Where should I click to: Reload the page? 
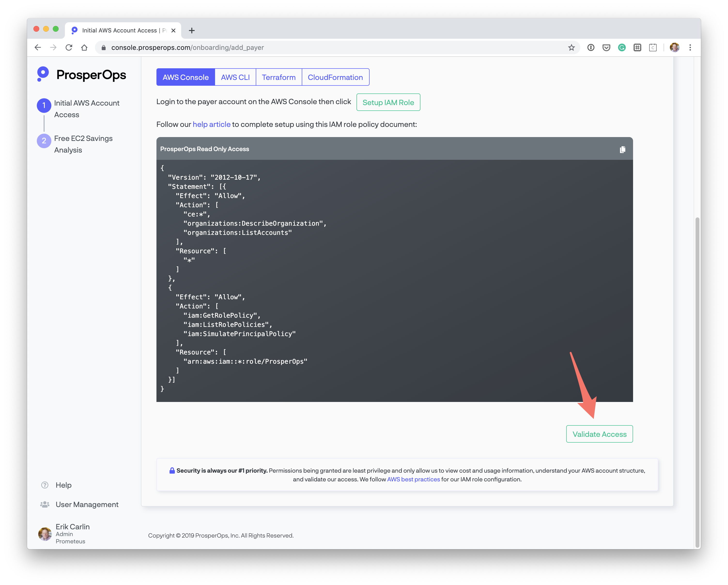point(69,48)
